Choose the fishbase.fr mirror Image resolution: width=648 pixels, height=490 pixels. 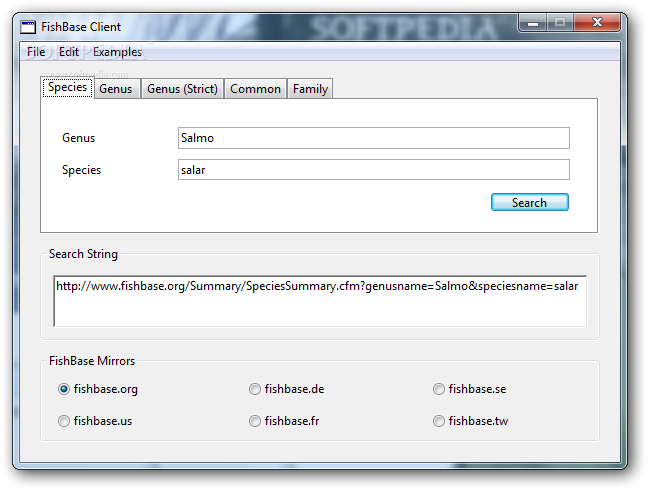(x=284, y=421)
